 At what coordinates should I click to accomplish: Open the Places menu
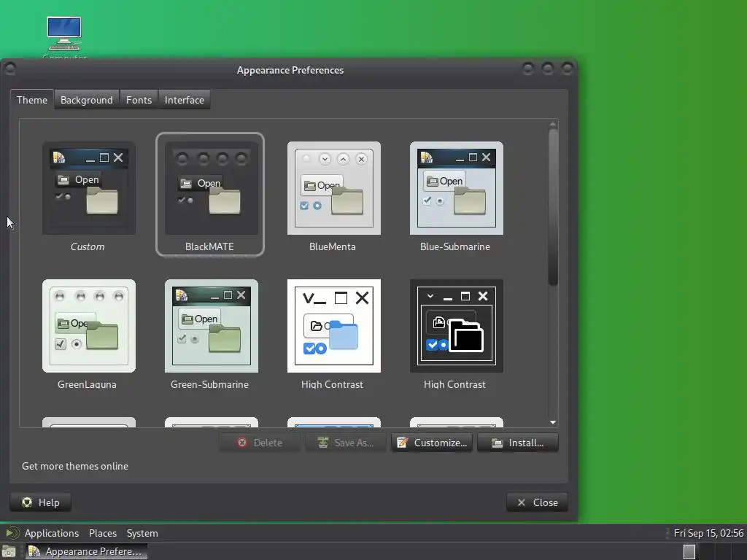click(102, 533)
